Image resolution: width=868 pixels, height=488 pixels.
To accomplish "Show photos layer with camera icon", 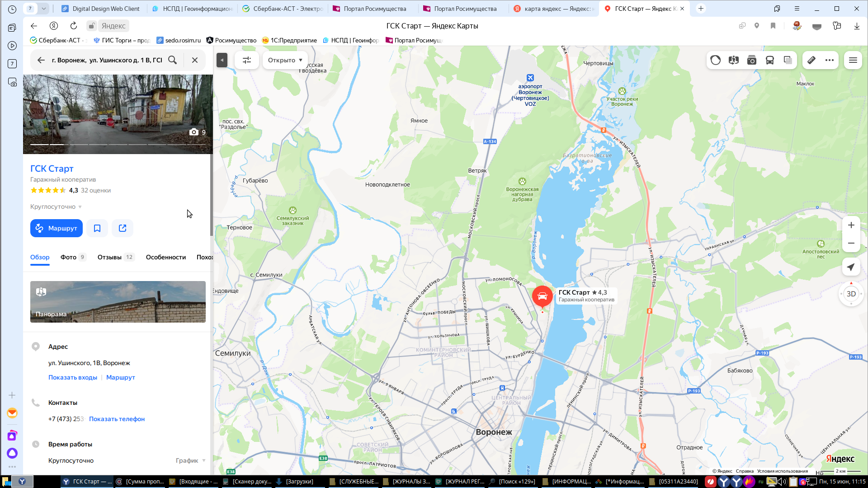I will pyautogui.click(x=751, y=60).
